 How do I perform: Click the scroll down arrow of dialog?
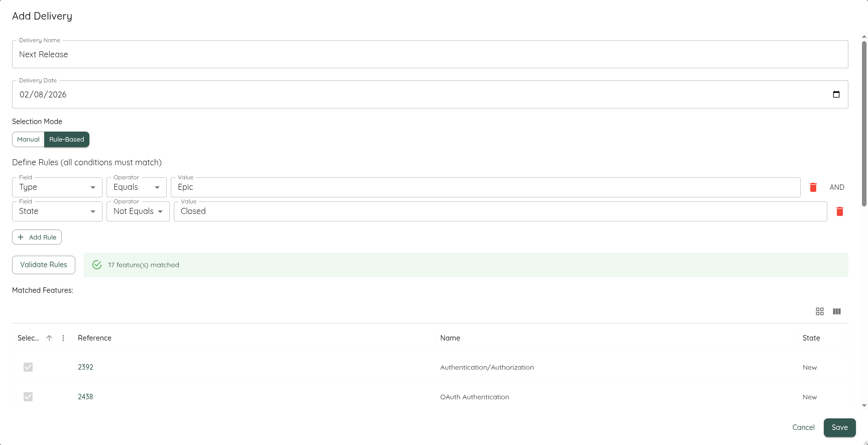click(864, 405)
